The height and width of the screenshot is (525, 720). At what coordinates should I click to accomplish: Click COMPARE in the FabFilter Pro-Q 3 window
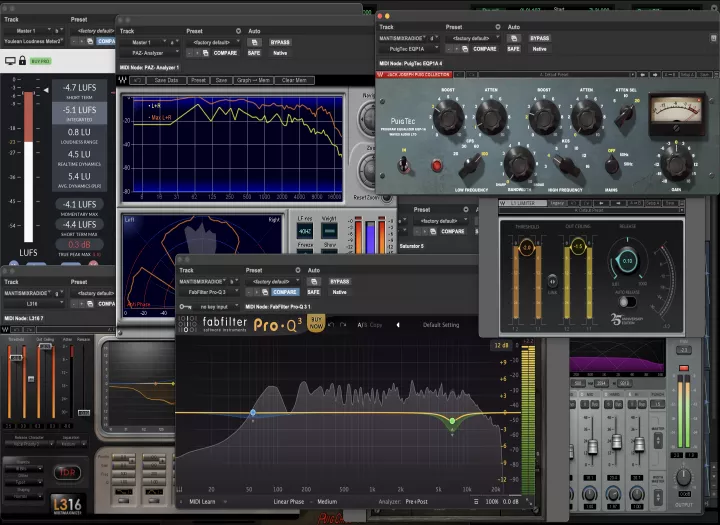(285, 292)
